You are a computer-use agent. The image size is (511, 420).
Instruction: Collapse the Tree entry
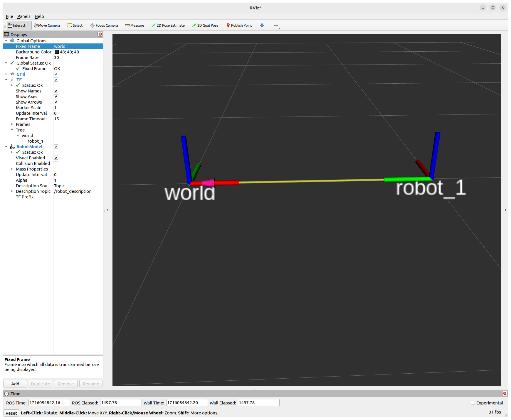pyautogui.click(x=12, y=130)
